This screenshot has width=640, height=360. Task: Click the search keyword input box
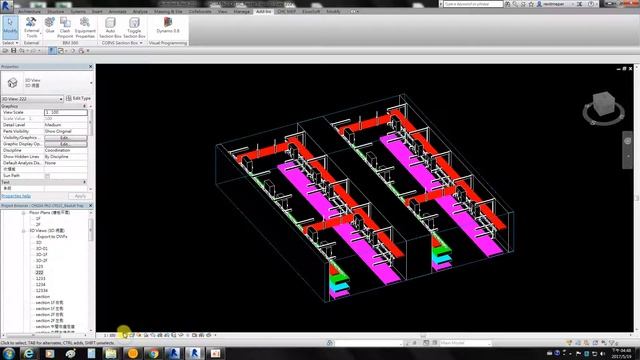pos(473,4)
